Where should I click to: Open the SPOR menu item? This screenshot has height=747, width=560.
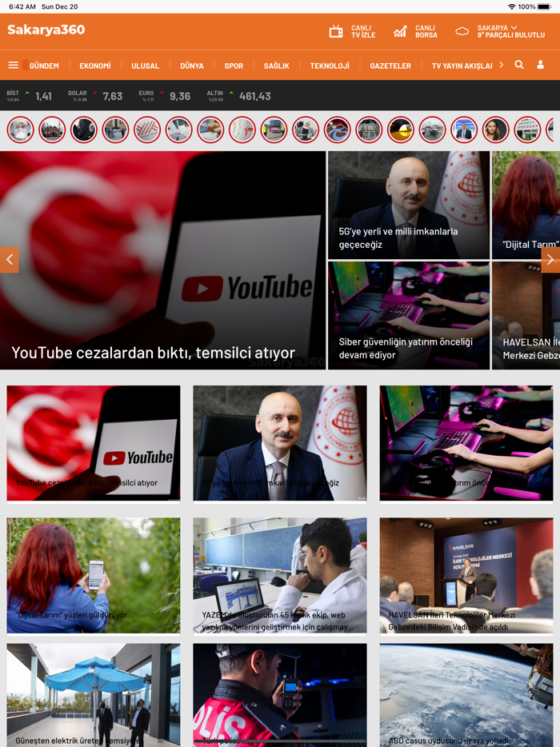[x=234, y=66]
